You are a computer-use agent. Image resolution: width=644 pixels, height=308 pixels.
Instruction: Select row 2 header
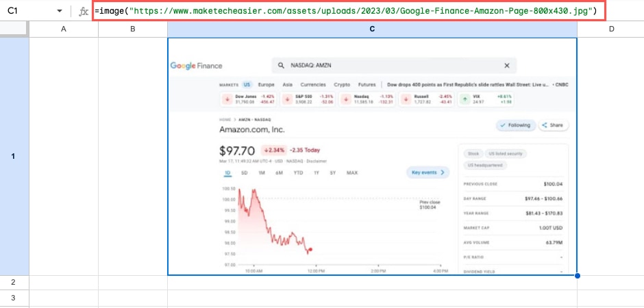click(14, 282)
